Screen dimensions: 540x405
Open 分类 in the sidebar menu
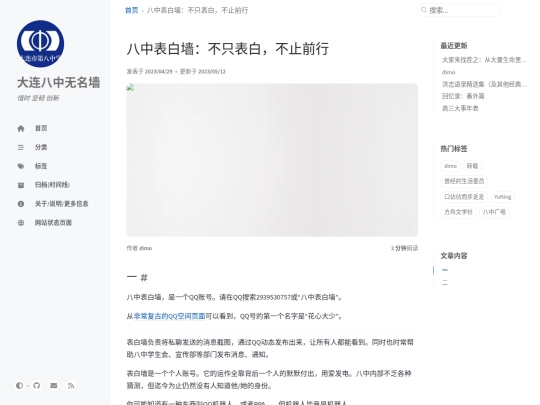tap(41, 147)
